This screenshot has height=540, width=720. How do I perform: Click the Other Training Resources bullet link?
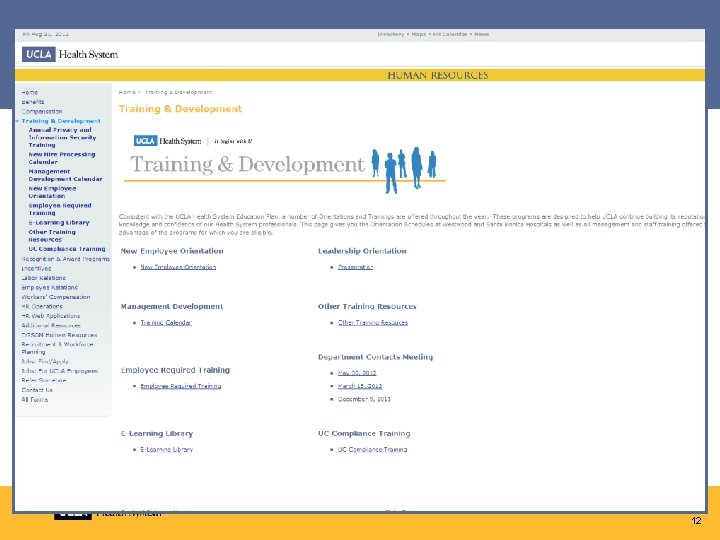tap(373, 323)
